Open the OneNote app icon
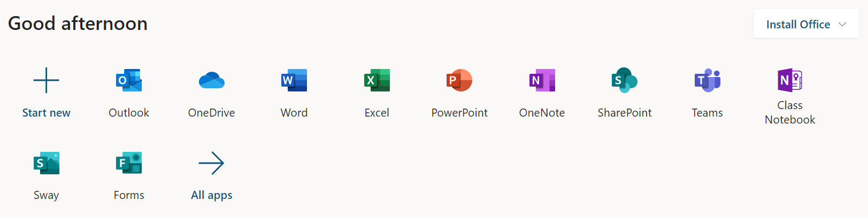868x223 pixels. click(542, 81)
